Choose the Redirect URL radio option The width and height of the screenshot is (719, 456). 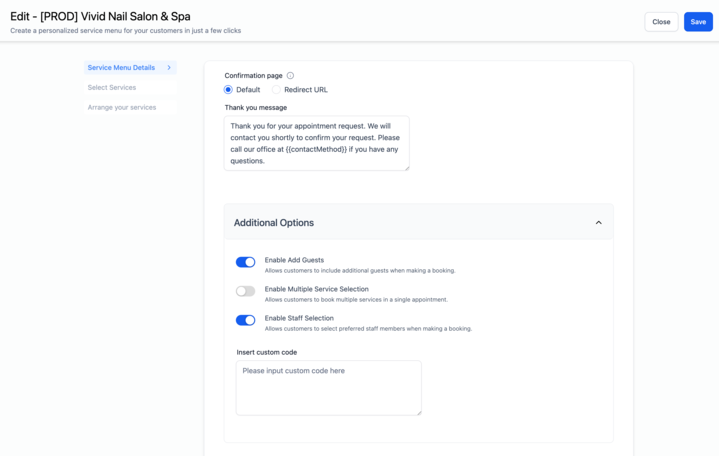coord(276,89)
